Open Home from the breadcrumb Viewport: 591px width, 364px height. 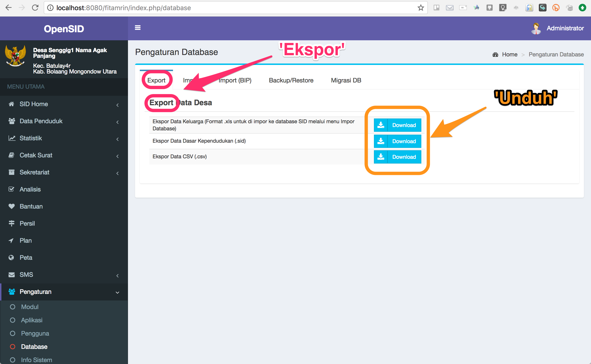pos(510,54)
